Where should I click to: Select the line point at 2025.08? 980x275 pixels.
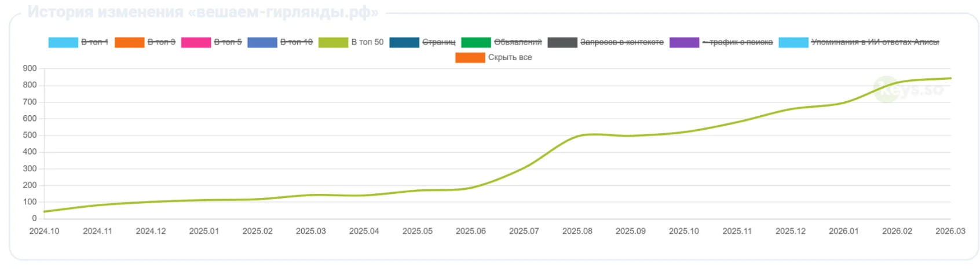[577, 136]
